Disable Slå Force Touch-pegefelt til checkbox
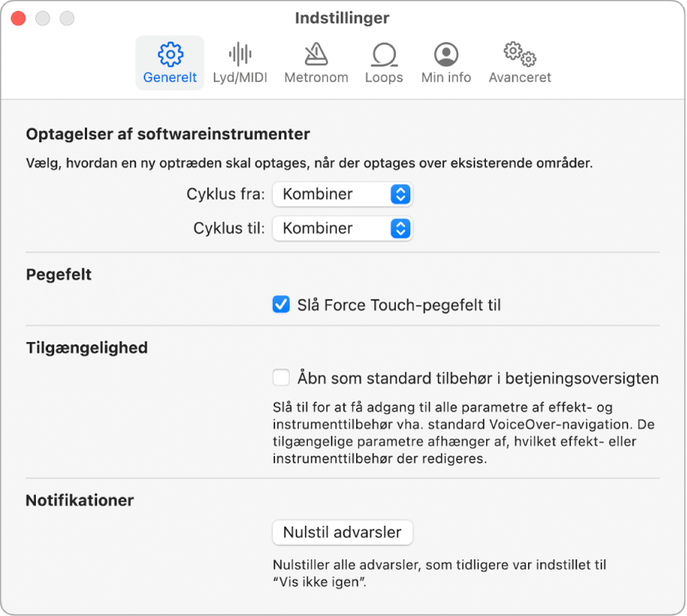This screenshot has width=687, height=616. point(281,304)
